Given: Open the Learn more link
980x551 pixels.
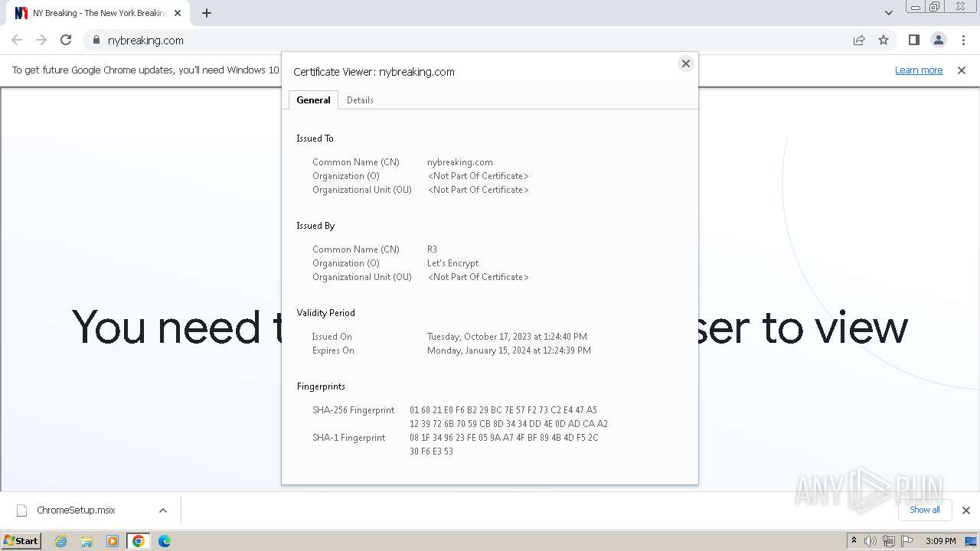Looking at the screenshot, I should 919,70.
